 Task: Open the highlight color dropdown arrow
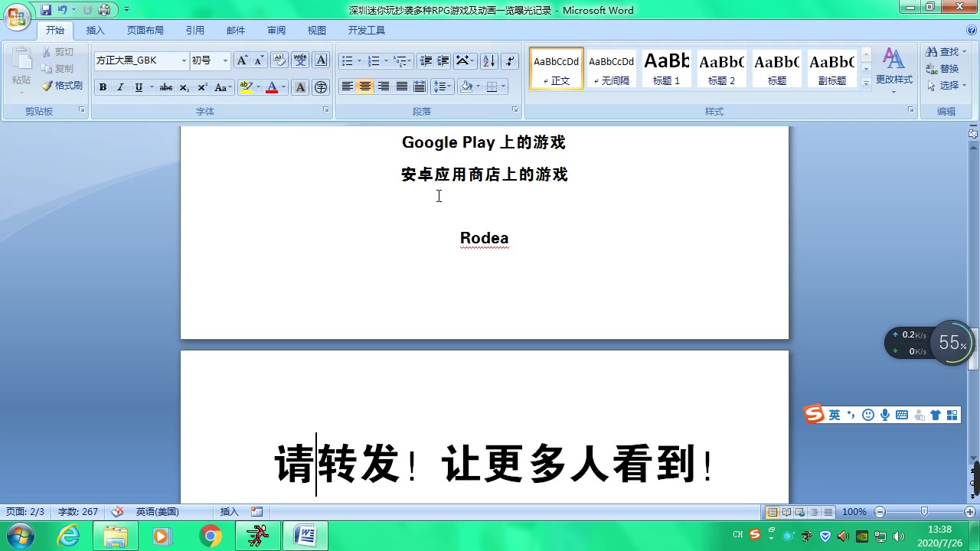[258, 87]
